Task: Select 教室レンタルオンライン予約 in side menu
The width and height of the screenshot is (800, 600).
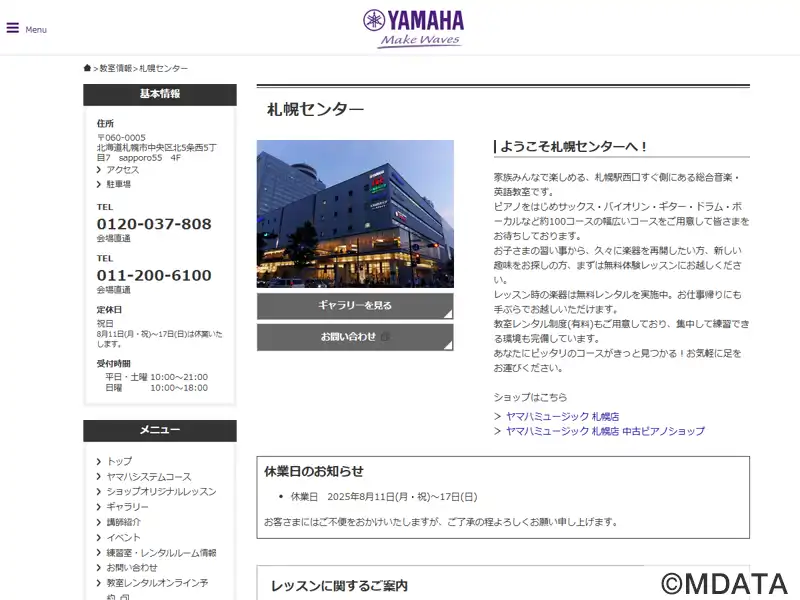Action: [157, 589]
